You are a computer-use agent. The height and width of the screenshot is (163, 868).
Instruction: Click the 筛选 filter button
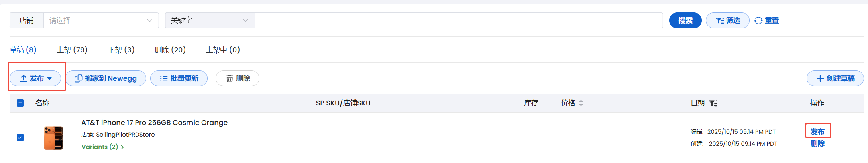click(x=727, y=20)
